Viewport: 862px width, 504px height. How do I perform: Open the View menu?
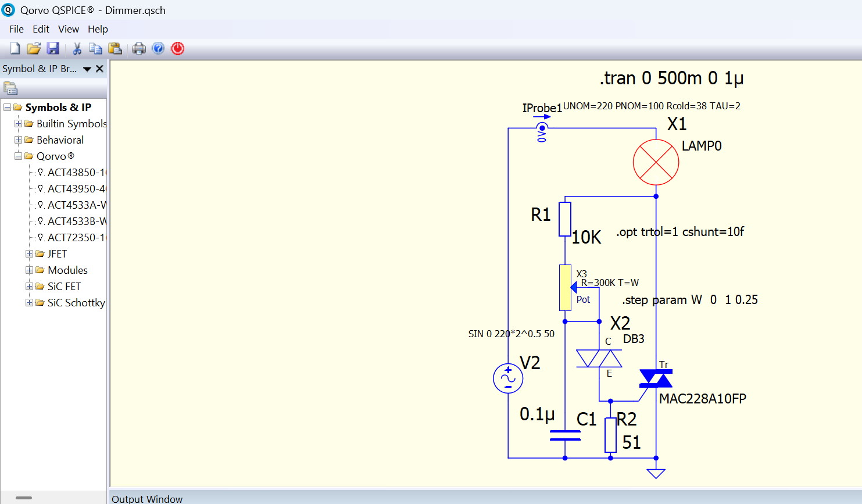pos(68,29)
